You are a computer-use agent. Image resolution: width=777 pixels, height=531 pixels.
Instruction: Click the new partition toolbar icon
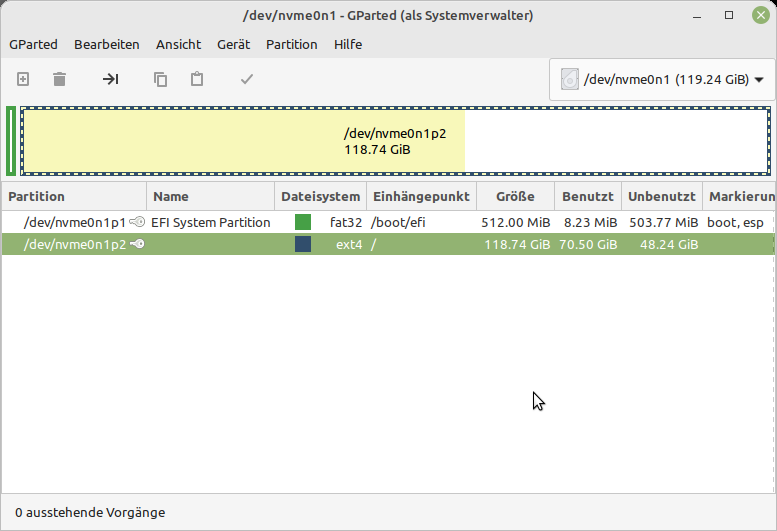pyautogui.click(x=23, y=79)
